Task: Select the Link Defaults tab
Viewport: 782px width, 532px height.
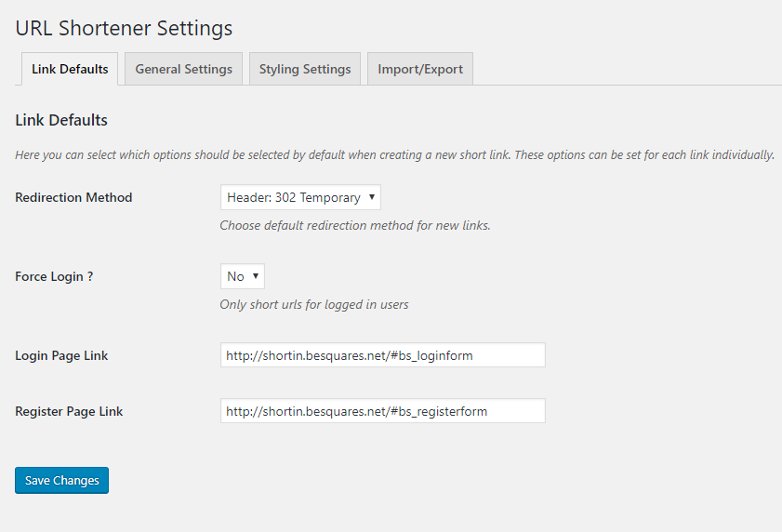Action: 70,69
